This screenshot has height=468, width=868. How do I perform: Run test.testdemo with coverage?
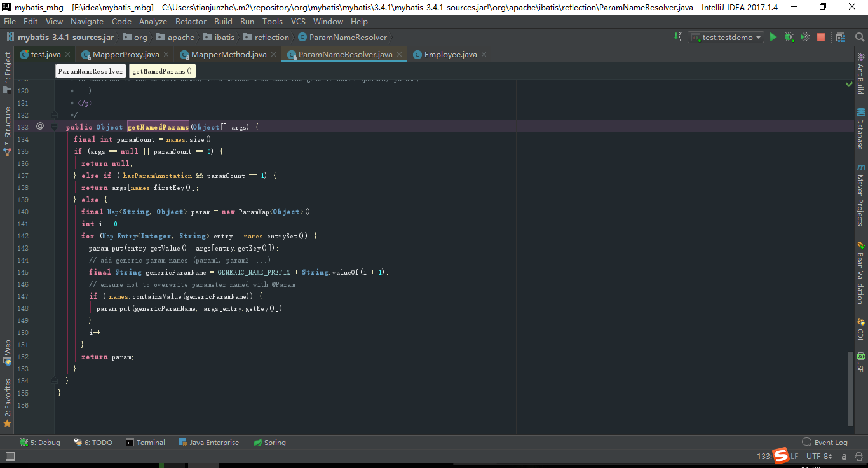coord(804,37)
